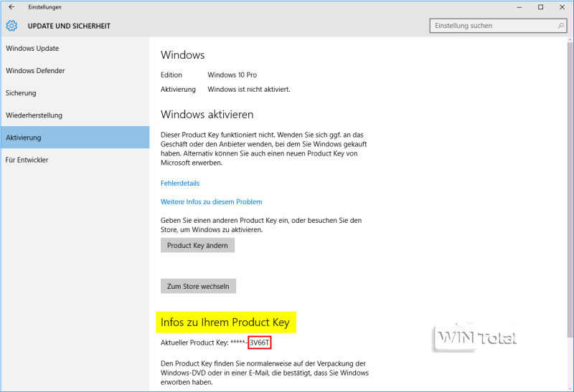Select Aktivierung in the sidebar
The width and height of the screenshot is (574, 392).
click(75, 138)
